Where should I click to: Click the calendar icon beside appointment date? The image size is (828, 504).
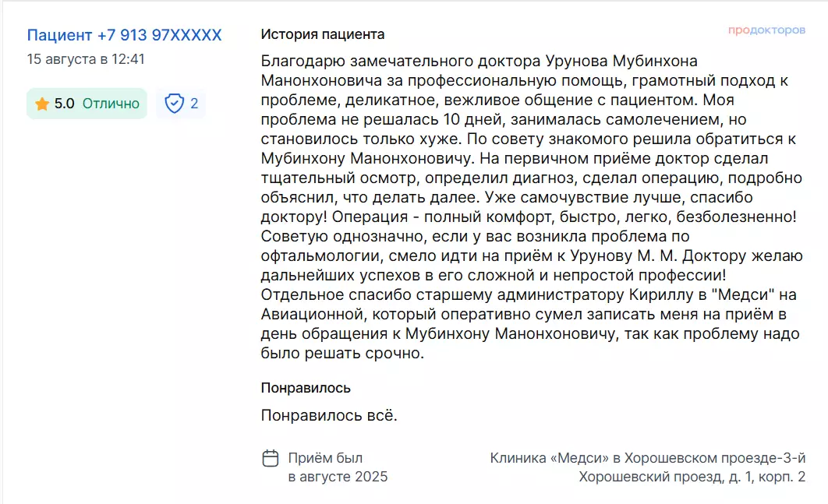click(271, 458)
